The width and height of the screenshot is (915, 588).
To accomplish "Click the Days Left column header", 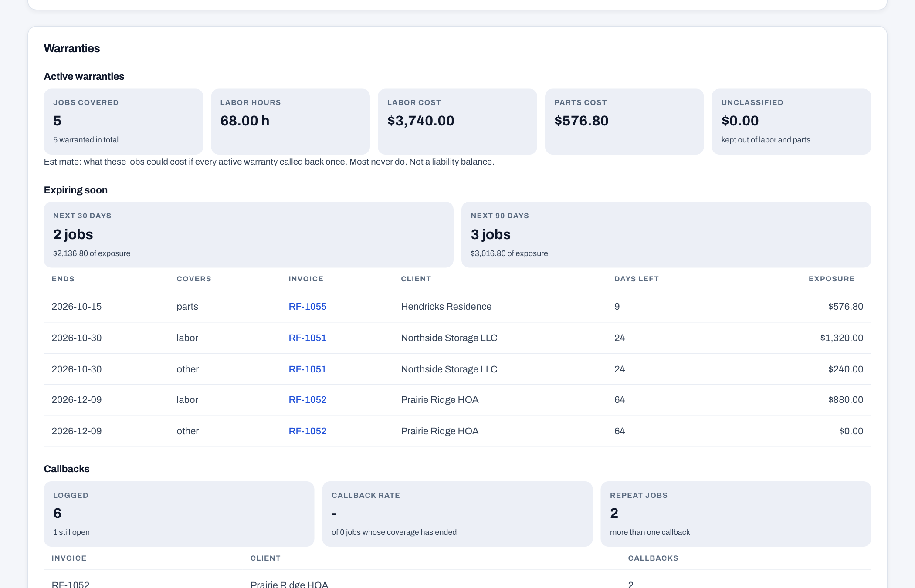I will pos(636,279).
